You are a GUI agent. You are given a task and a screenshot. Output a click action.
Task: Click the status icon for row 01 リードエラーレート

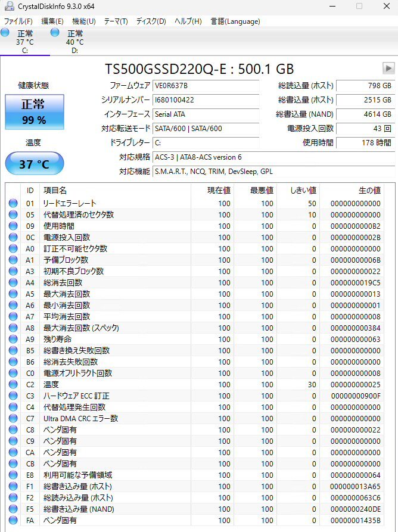point(13,203)
